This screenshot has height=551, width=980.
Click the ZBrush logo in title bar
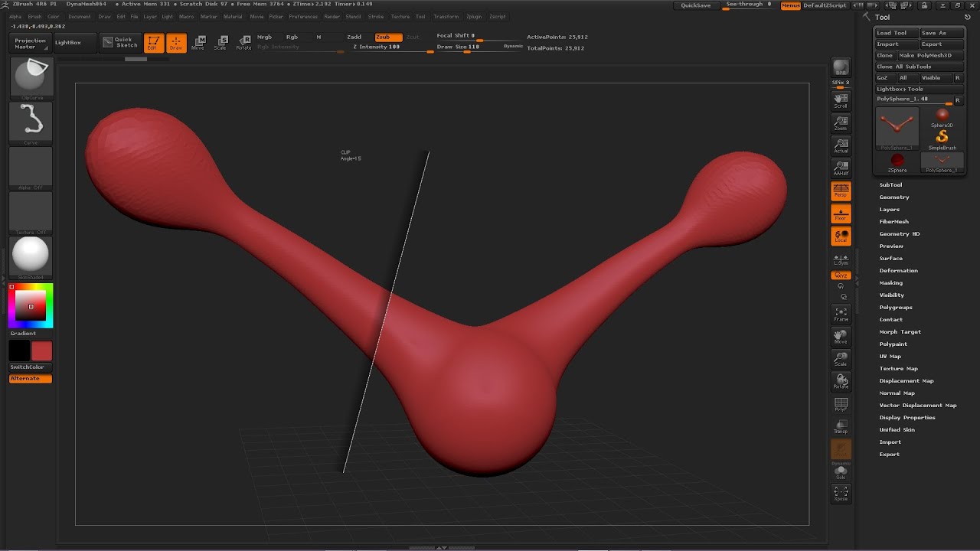pyautogui.click(x=6, y=4)
